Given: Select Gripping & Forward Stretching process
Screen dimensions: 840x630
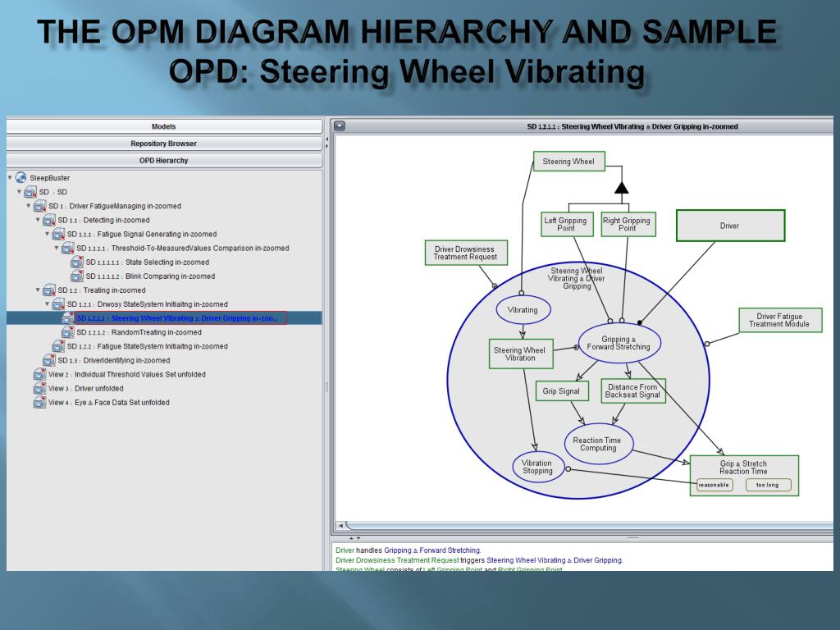Looking at the screenshot, I should click(619, 343).
